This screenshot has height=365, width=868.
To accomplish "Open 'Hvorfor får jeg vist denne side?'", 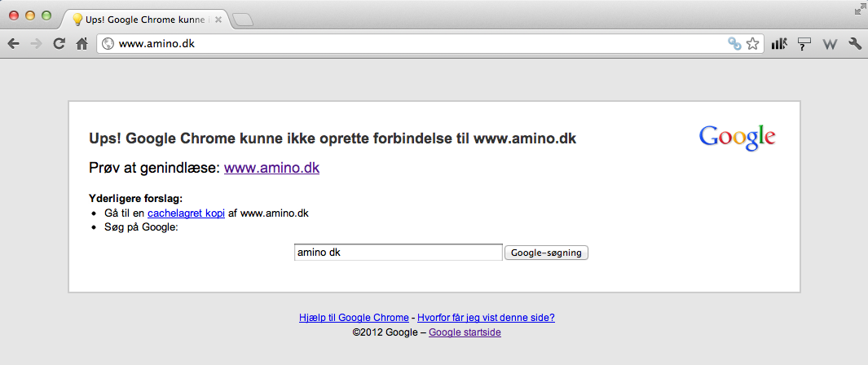I will tap(486, 318).
